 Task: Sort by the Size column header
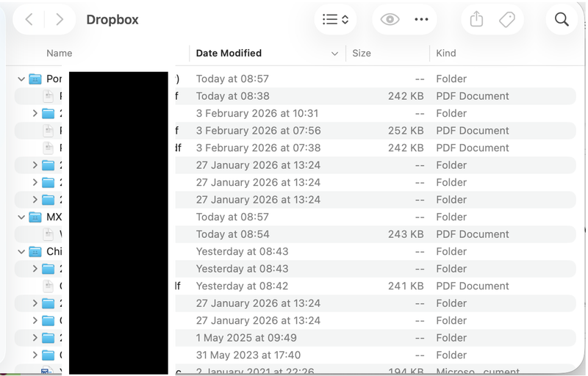[x=362, y=53]
